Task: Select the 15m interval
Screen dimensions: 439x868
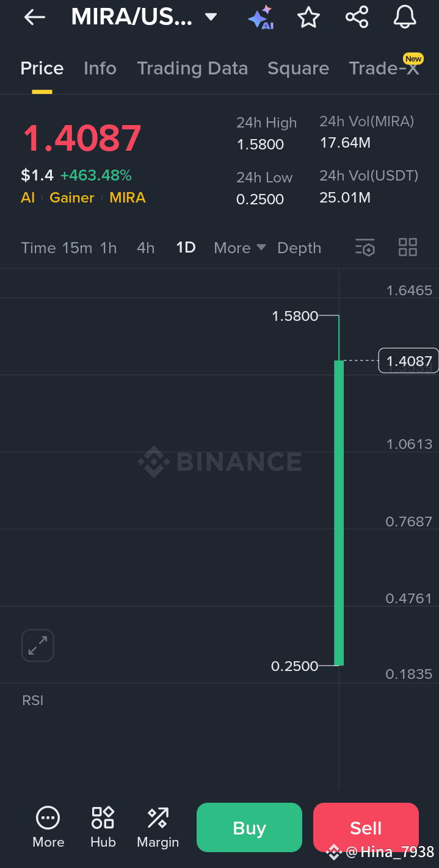Action: (x=78, y=248)
